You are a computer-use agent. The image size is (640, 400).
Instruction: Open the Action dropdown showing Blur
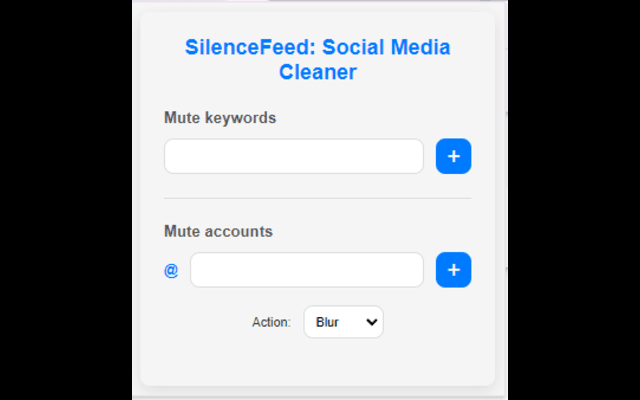click(x=343, y=322)
